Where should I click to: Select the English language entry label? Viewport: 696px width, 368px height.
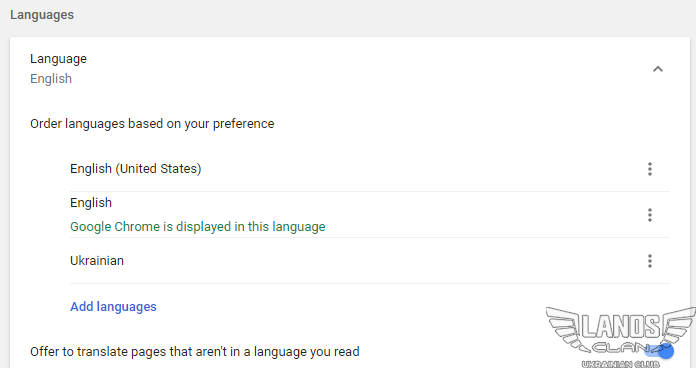tap(91, 203)
